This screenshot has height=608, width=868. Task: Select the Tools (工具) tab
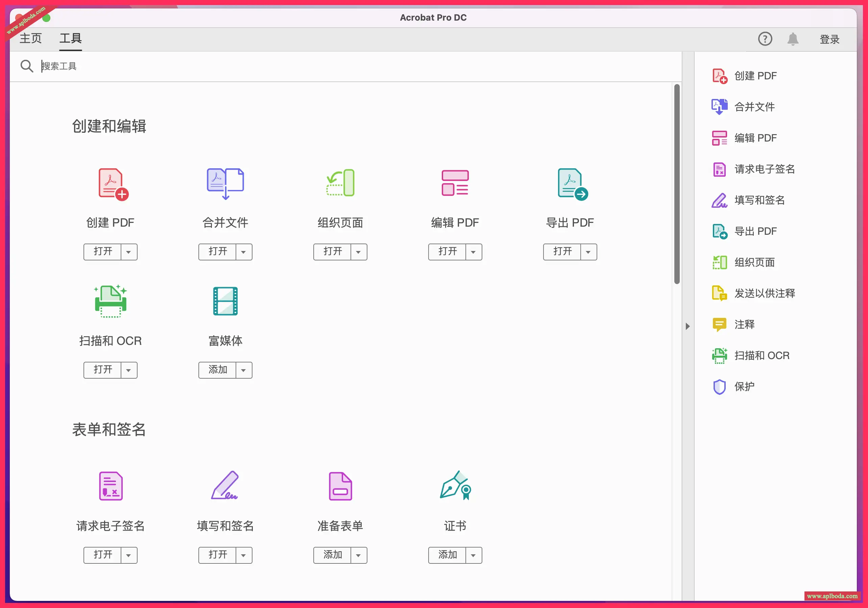point(70,39)
